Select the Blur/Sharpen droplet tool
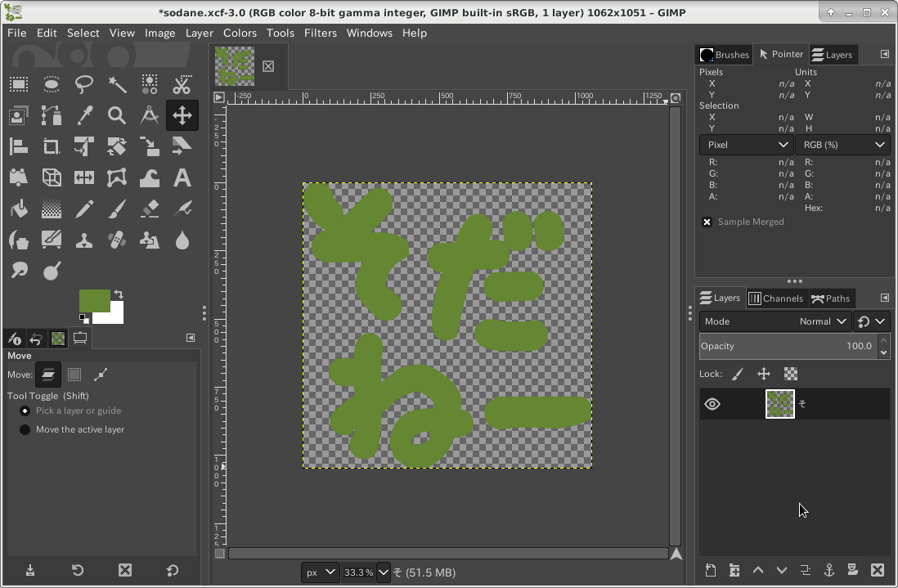This screenshot has height=588, width=898. (x=182, y=240)
